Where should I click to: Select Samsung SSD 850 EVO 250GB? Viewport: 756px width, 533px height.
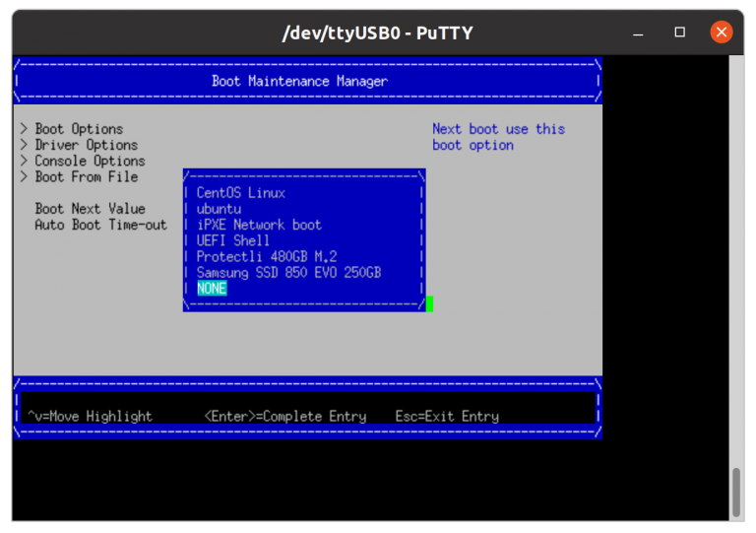(x=288, y=273)
